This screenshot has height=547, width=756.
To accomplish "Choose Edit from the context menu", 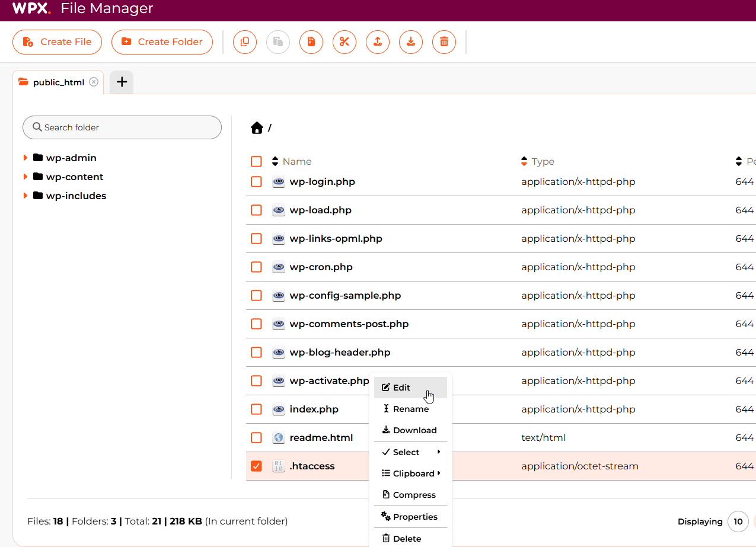I will pos(410,388).
